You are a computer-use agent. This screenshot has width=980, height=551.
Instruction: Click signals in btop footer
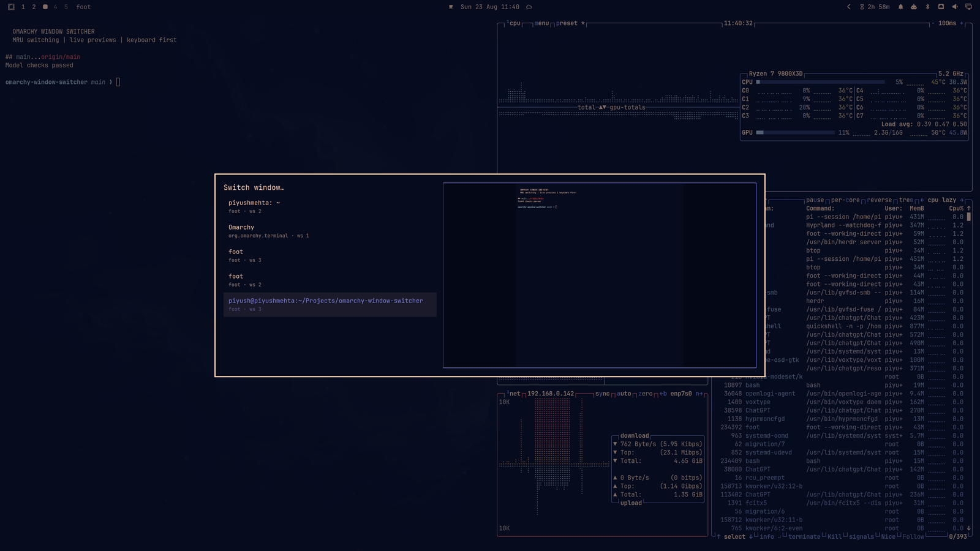(861, 537)
